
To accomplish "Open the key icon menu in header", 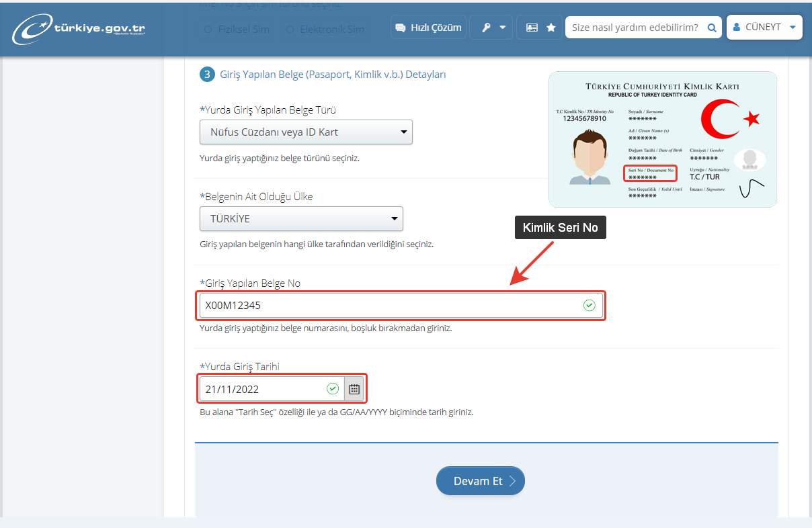I will pyautogui.click(x=491, y=28).
